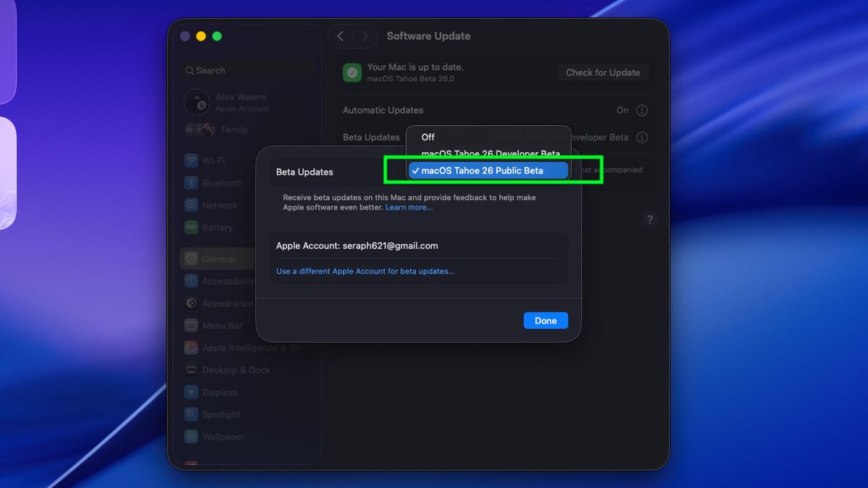Open the Learn more link
Viewport: 868px width, 488px height.
pyautogui.click(x=409, y=207)
